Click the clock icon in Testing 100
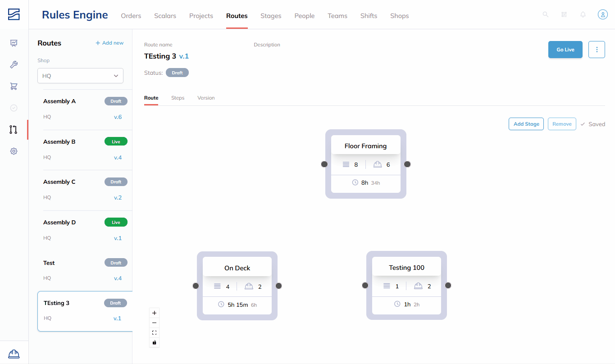Viewport: 615px width, 364px height. (x=397, y=304)
